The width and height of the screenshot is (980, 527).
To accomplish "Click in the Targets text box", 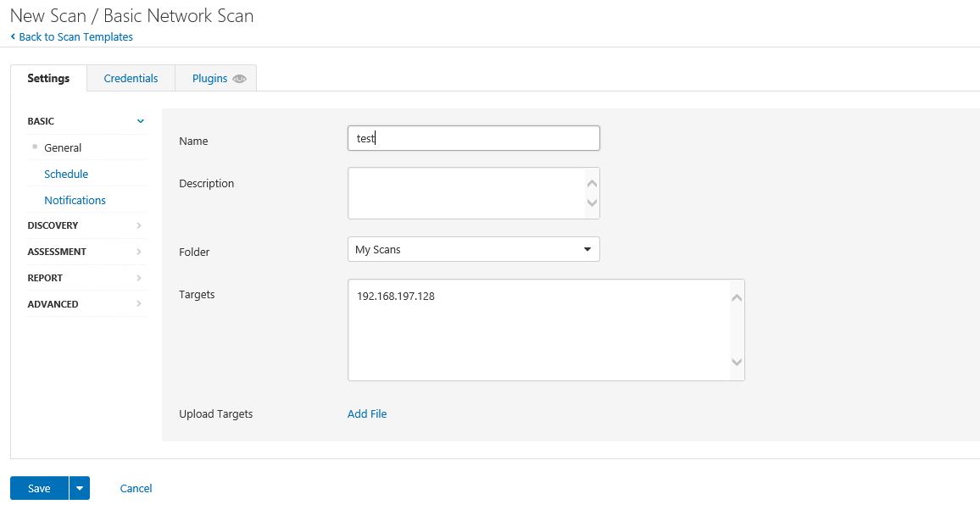I will 538,330.
